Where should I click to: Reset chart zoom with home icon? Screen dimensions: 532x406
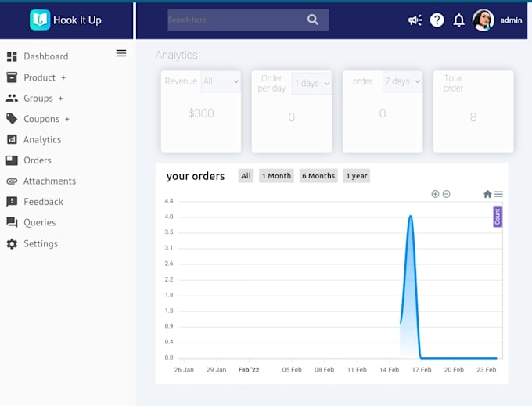487,194
